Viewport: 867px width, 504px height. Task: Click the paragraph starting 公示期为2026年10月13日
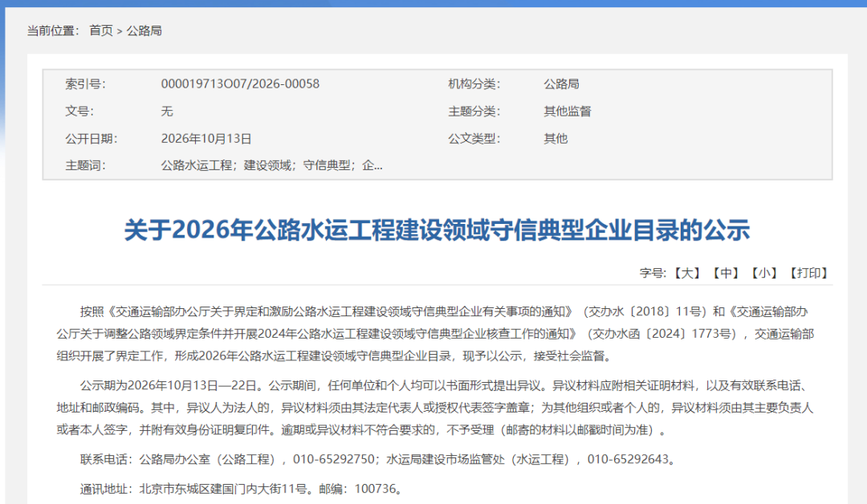pos(434,408)
